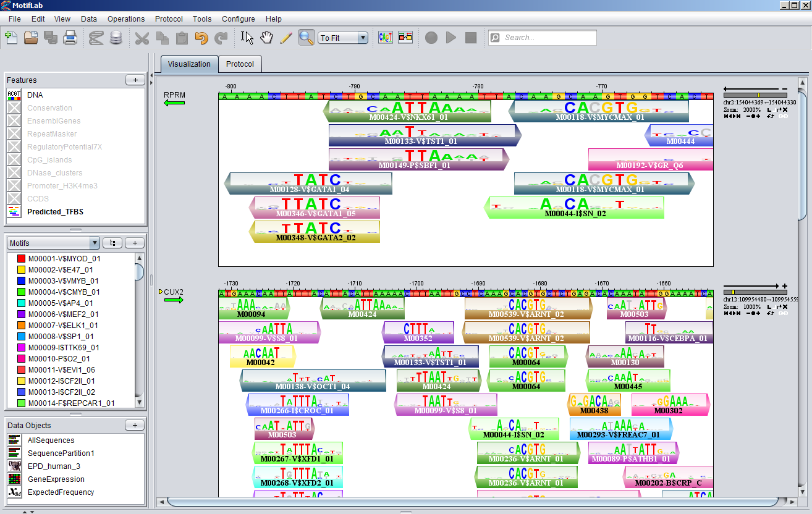Switch to the Visualization tab
The image size is (812, 514).
pos(189,64)
